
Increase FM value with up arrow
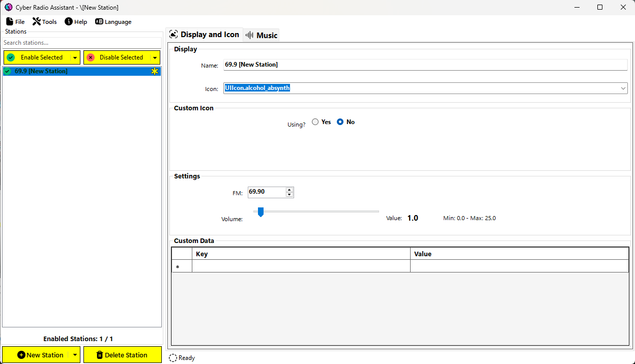[290, 190]
